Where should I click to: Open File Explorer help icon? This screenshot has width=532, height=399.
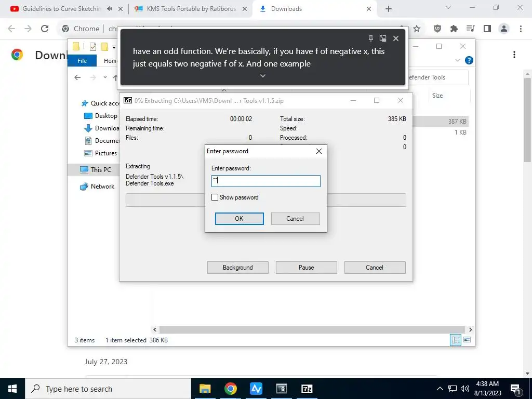tap(469, 60)
